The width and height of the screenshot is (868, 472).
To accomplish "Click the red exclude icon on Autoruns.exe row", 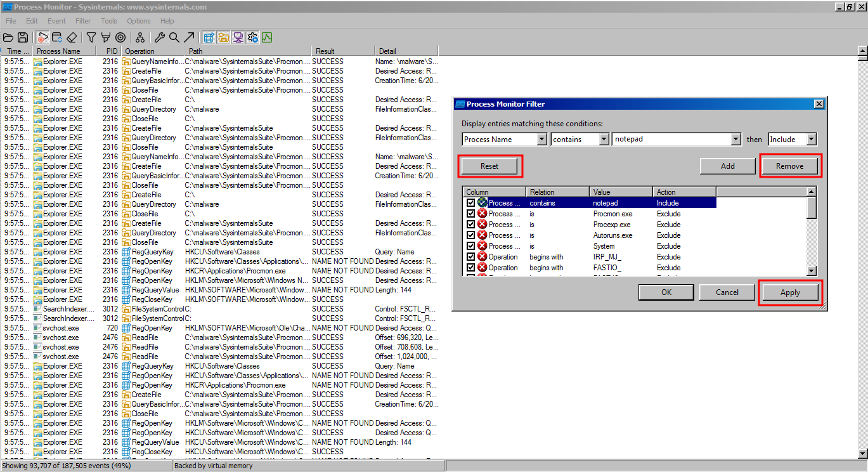I will pyautogui.click(x=483, y=235).
